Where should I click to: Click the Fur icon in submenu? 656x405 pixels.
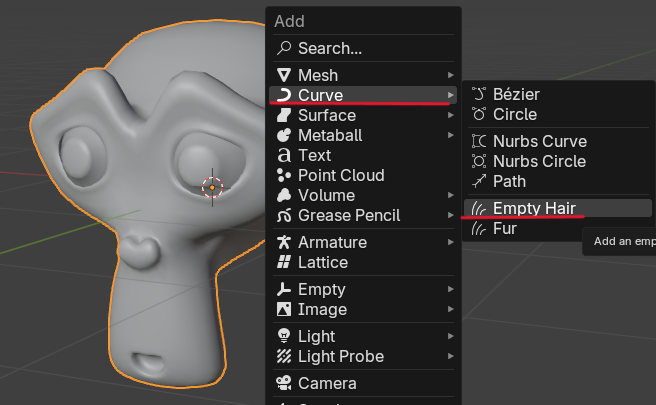pyautogui.click(x=479, y=228)
